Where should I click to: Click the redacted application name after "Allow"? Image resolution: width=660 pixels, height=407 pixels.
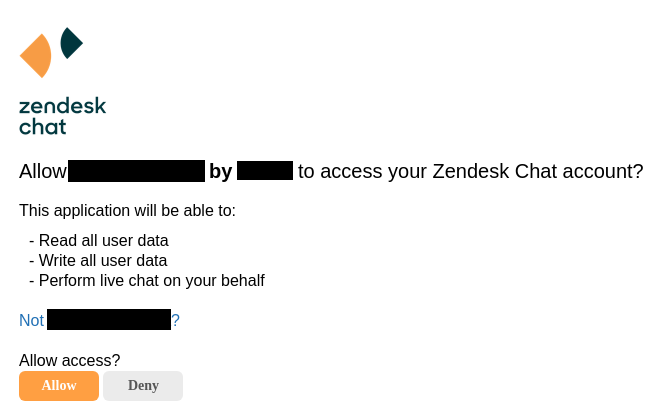click(136, 171)
